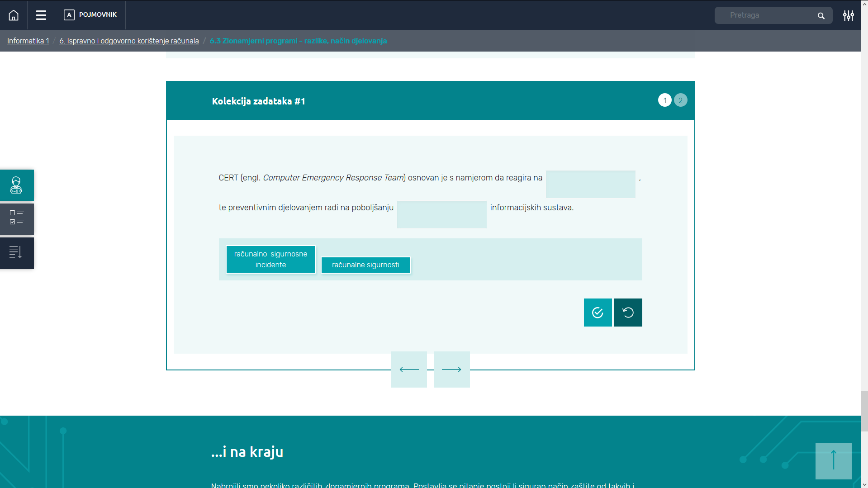Image resolution: width=868 pixels, height=488 pixels.
Task: Open the hamburger menu
Action: click(41, 15)
